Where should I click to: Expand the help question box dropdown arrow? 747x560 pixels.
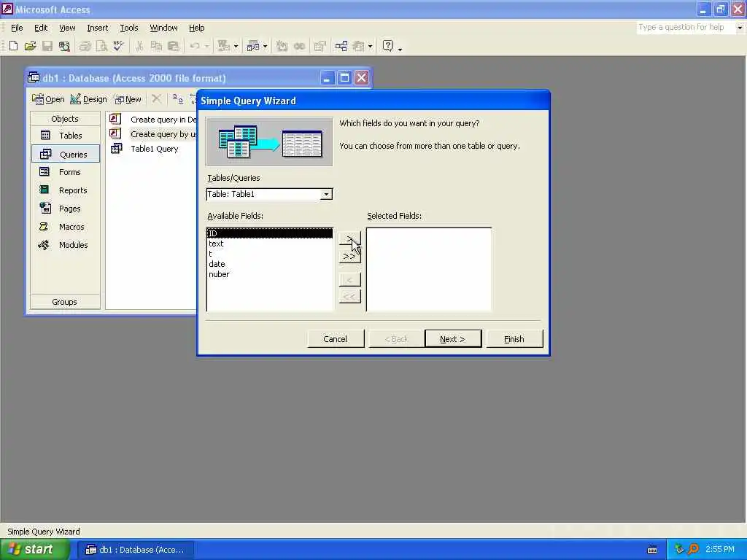point(740,28)
